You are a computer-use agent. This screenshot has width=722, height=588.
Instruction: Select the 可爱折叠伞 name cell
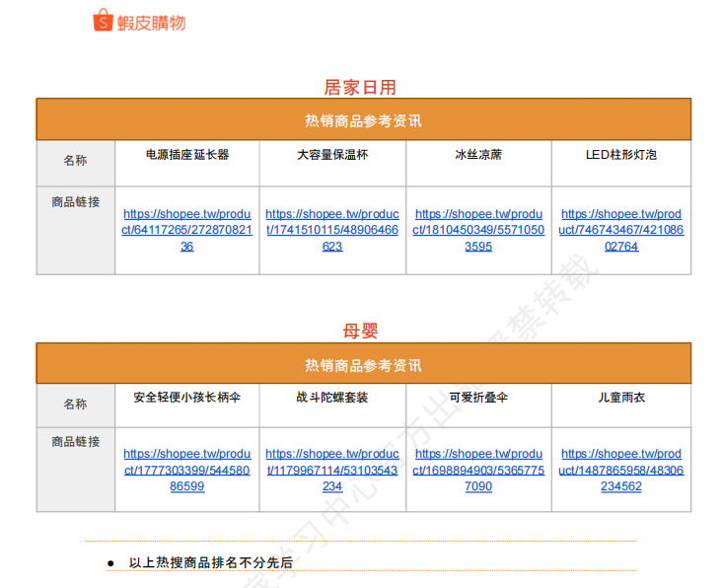tap(478, 405)
